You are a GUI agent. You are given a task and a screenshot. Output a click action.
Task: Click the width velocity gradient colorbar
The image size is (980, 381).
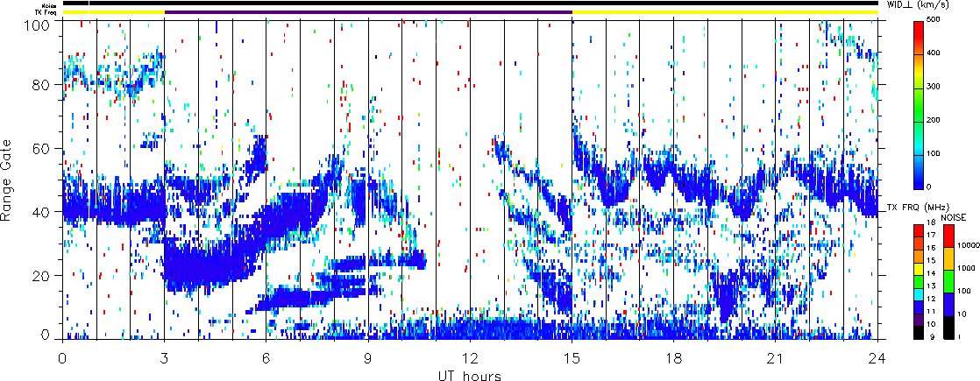(x=919, y=105)
